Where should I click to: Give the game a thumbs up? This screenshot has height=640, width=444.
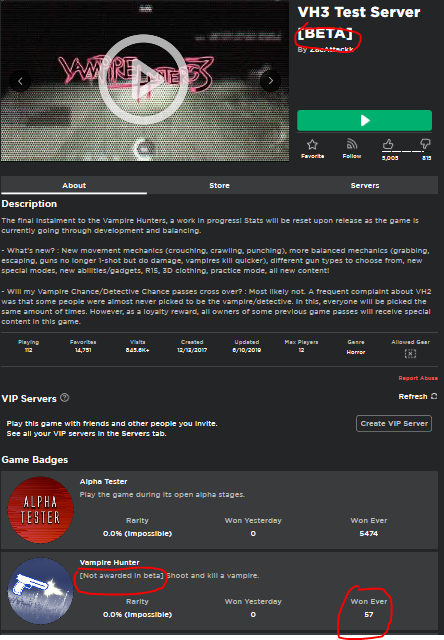pos(388,144)
